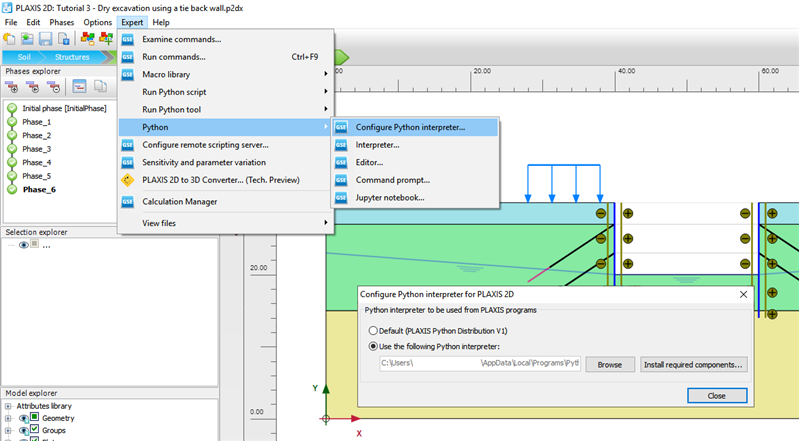Click the Add phase icon in Phases explorer
This screenshot has width=799, height=441.
point(12,87)
